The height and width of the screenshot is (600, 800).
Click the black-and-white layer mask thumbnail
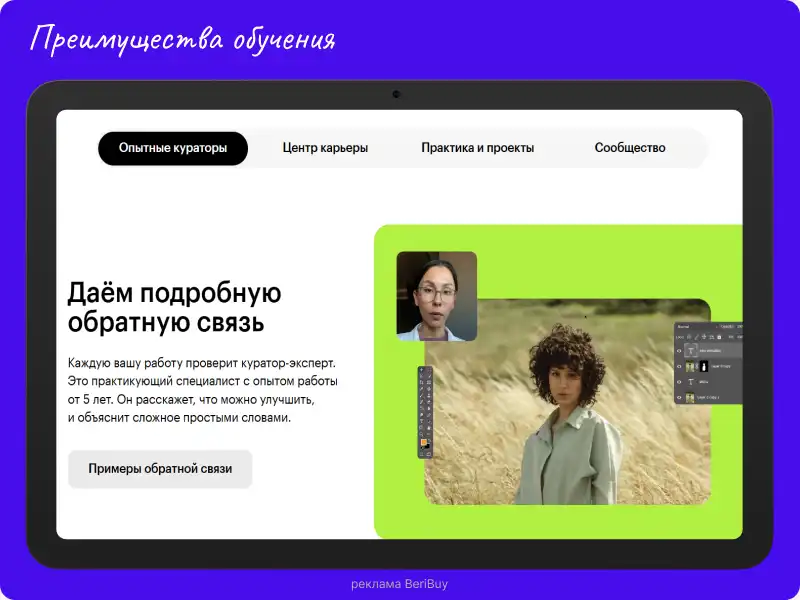coord(704,366)
